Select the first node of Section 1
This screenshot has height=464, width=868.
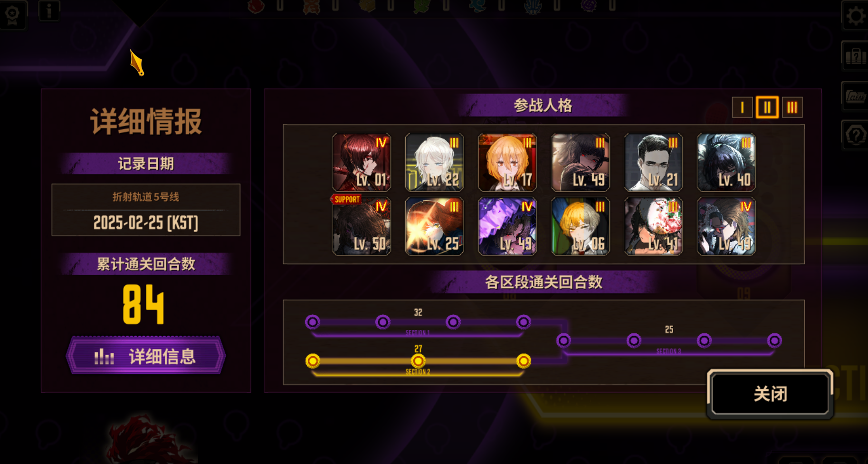click(x=313, y=322)
